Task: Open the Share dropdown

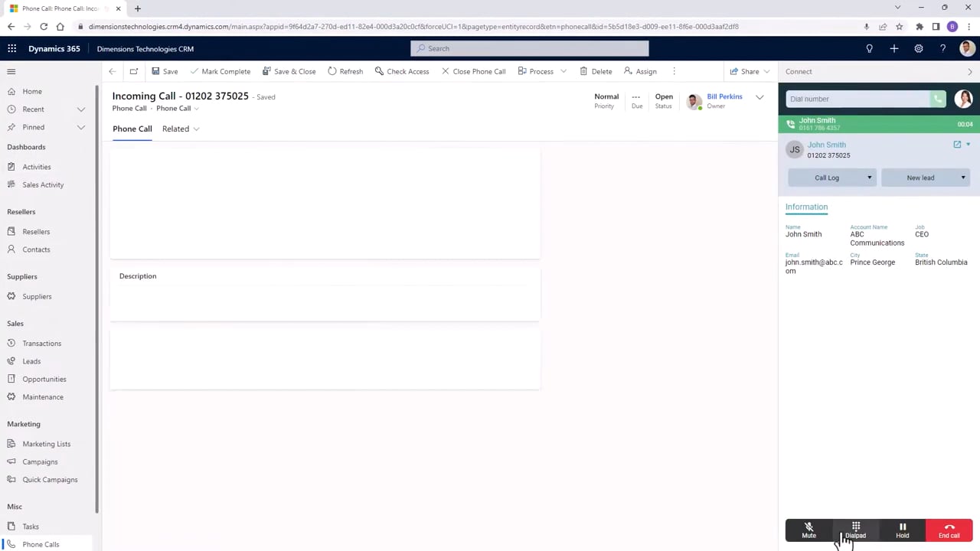Action: pos(750,71)
